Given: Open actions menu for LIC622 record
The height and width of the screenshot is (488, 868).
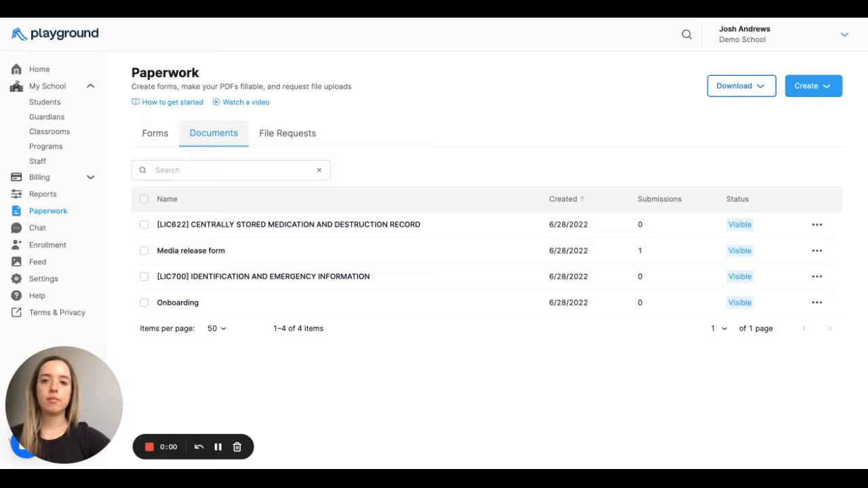Looking at the screenshot, I should click(x=817, y=224).
